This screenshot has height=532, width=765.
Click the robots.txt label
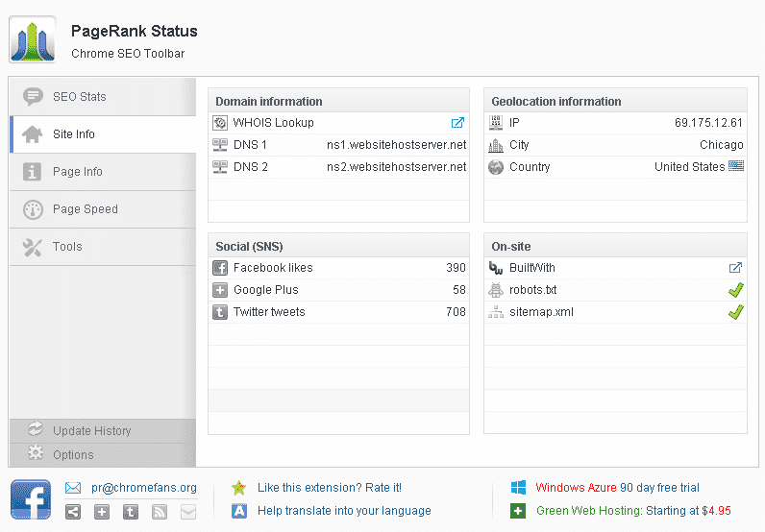(x=532, y=290)
